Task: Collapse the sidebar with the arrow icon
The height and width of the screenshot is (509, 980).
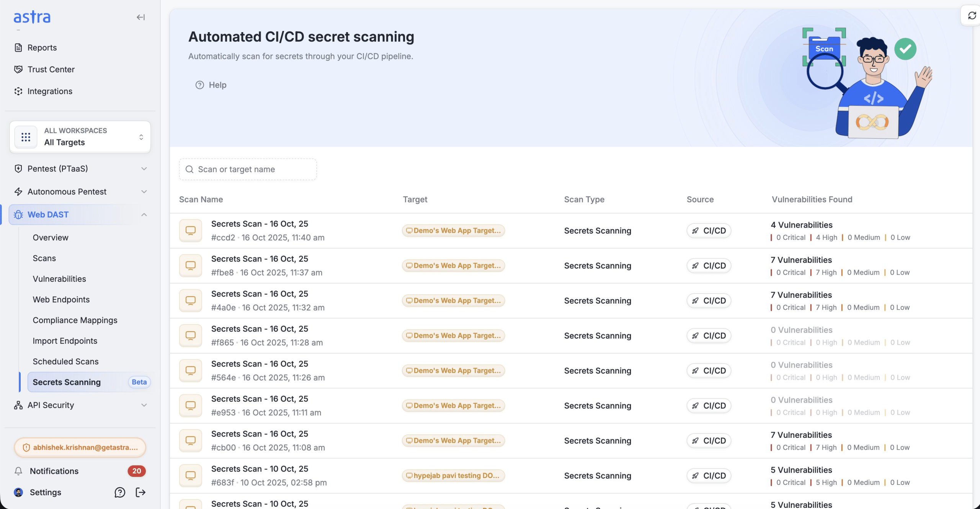Action: (140, 17)
